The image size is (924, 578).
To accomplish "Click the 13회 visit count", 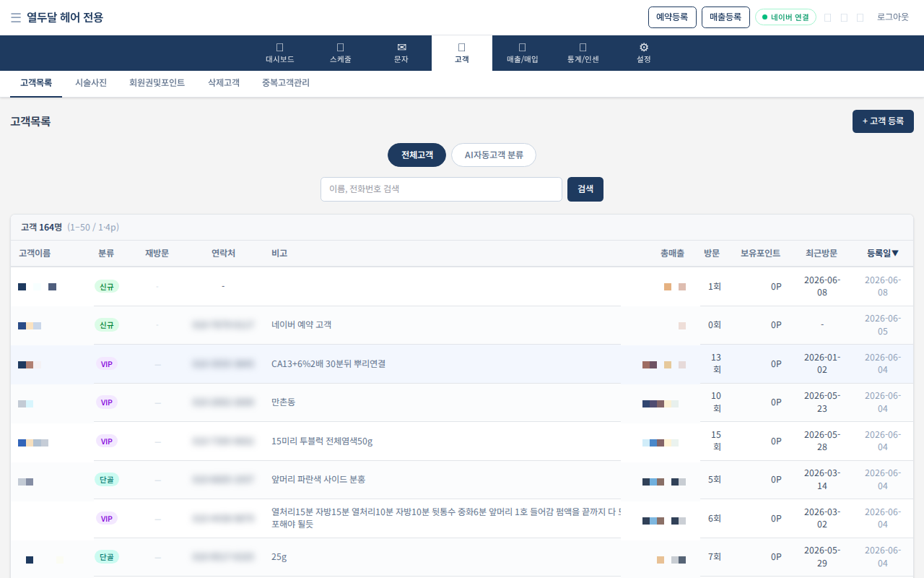I will [716, 363].
